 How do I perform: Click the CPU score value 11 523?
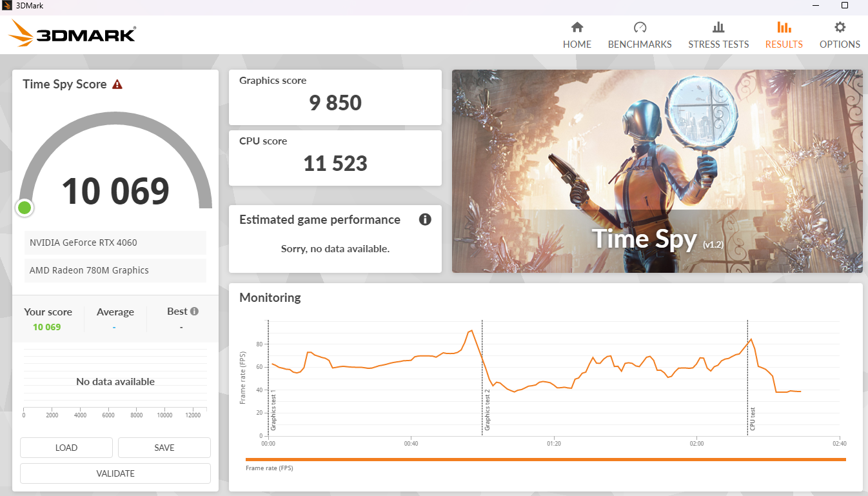(335, 163)
